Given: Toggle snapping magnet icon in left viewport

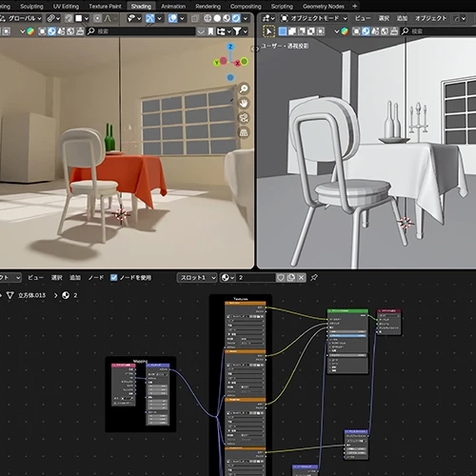Looking at the screenshot, I should (x=69, y=18).
